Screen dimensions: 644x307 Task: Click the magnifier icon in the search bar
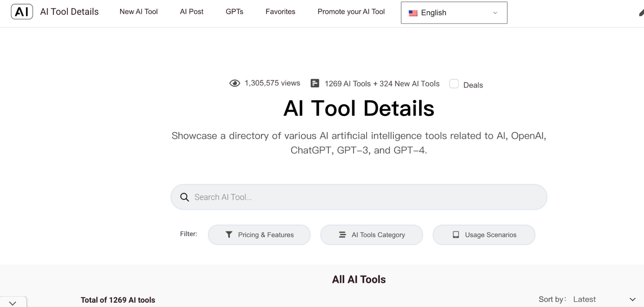pos(184,197)
